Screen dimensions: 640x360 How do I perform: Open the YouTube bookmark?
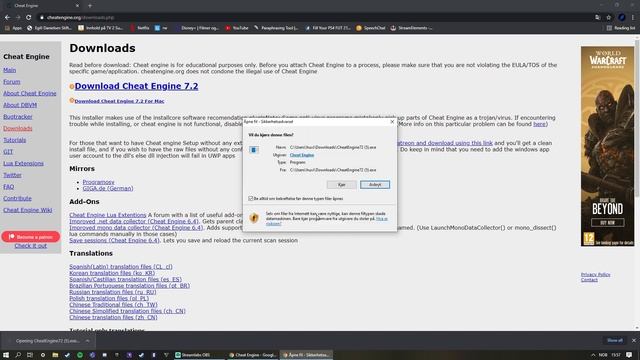coord(237,28)
